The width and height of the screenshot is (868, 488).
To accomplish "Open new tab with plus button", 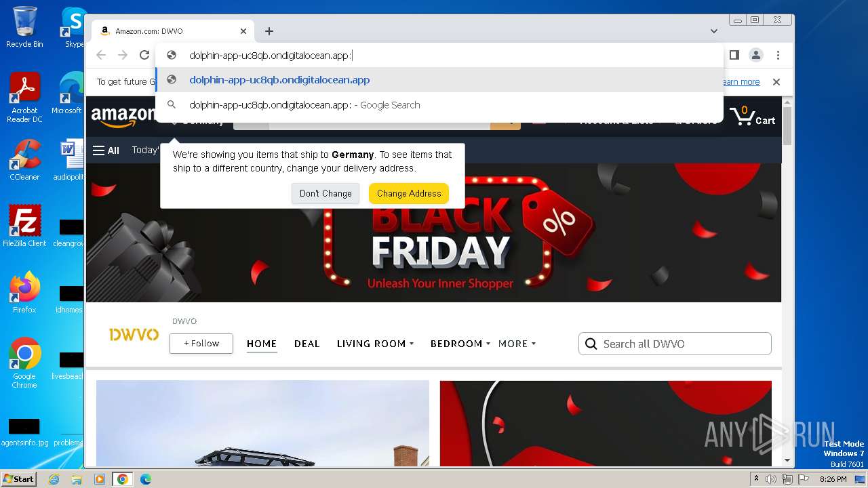I will click(269, 31).
